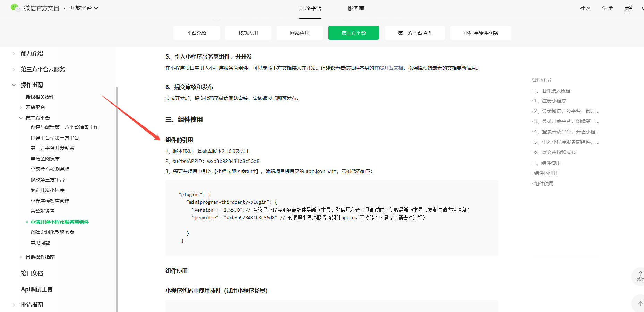The height and width of the screenshot is (312, 644).
Task: Click the APPID wxb8b928431b8c56d8 text line
Action: tap(212, 161)
